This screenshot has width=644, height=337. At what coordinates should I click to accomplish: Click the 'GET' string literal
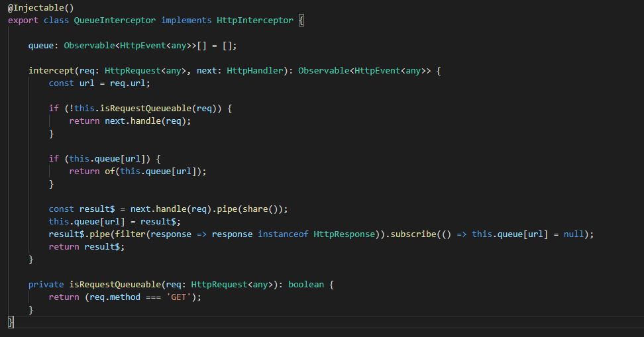(179, 297)
